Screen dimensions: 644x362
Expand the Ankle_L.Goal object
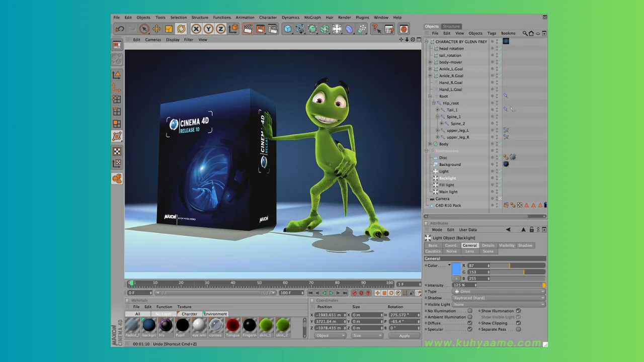pos(430,69)
